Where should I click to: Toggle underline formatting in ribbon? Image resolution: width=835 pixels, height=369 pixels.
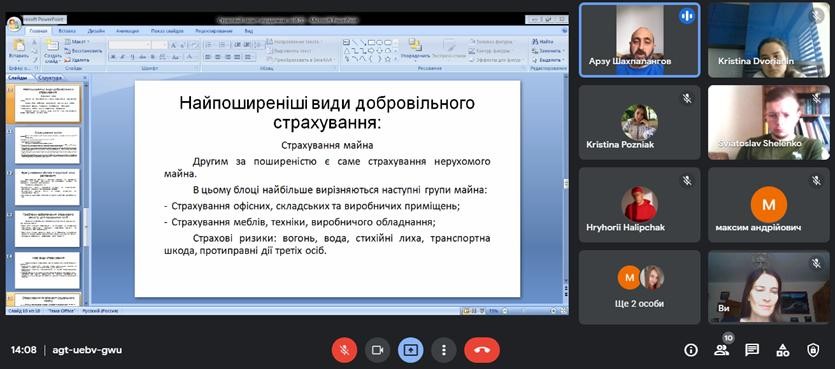tap(132, 57)
